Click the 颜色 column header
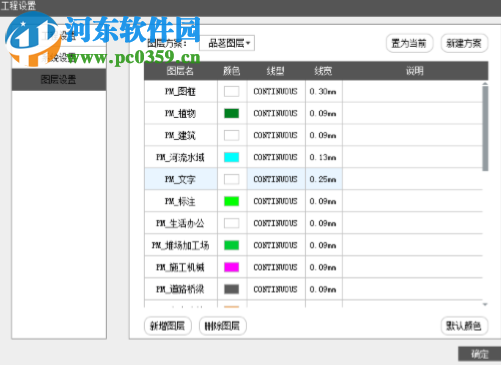Screen dimensions: 501x365 click(x=232, y=71)
